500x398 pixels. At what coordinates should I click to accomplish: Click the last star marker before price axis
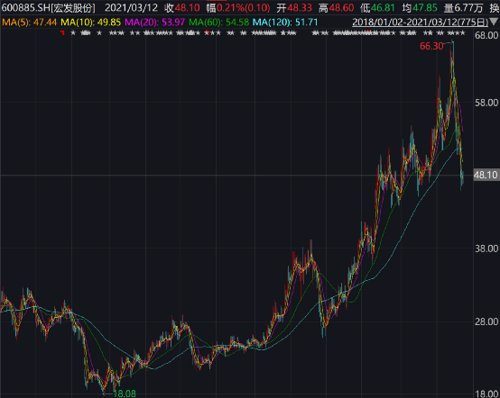pyautogui.click(x=462, y=33)
